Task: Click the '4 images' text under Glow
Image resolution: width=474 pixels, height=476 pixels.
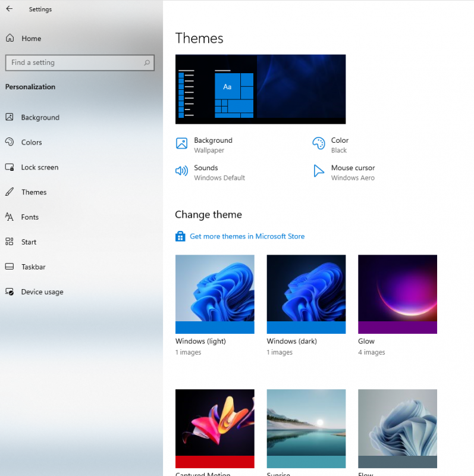Action: [x=372, y=352]
